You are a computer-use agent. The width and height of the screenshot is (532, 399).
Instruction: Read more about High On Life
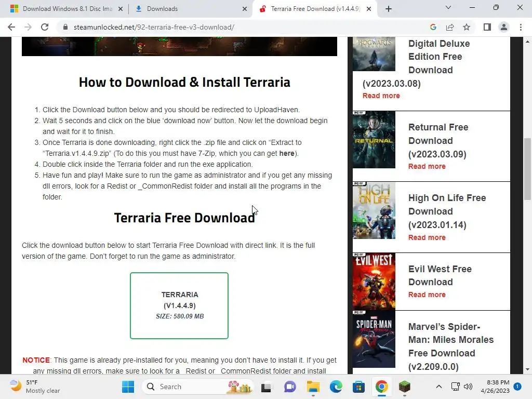click(427, 237)
